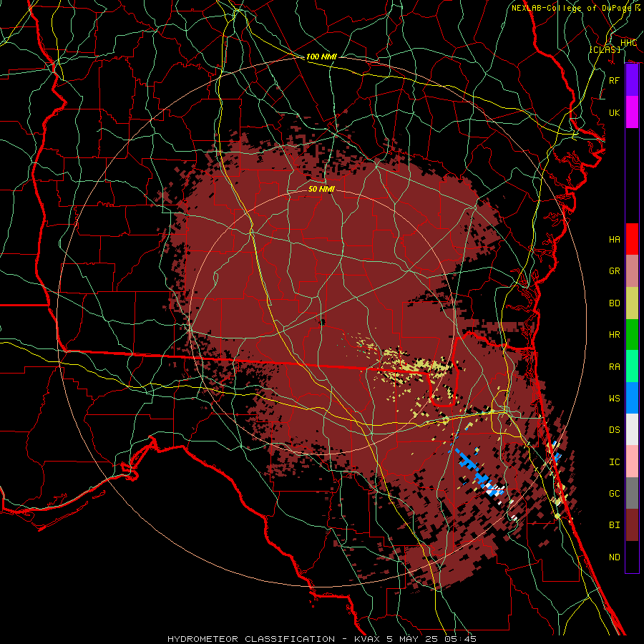Image resolution: width=644 pixels, height=644 pixels.
Task: Click the "WS" legend label
Action: [615, 398]
